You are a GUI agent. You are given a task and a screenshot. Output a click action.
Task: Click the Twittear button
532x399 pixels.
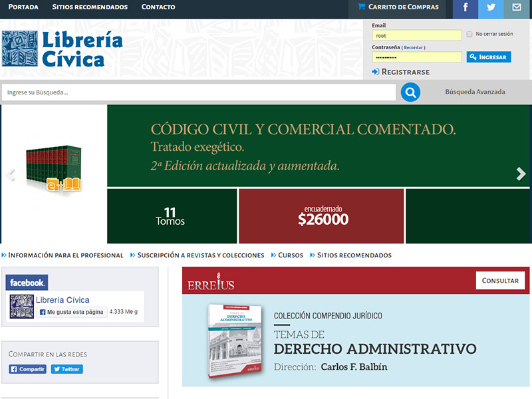[x=67, y=369]
